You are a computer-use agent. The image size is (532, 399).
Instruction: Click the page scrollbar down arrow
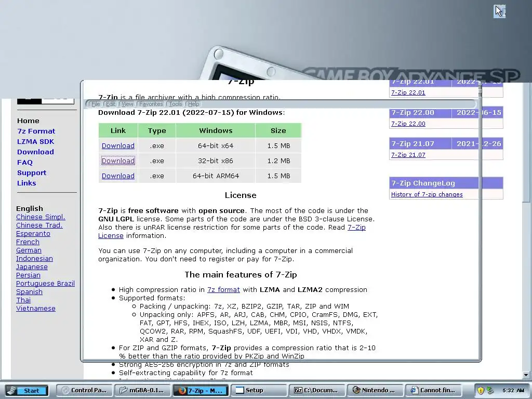tap(526, 375)
